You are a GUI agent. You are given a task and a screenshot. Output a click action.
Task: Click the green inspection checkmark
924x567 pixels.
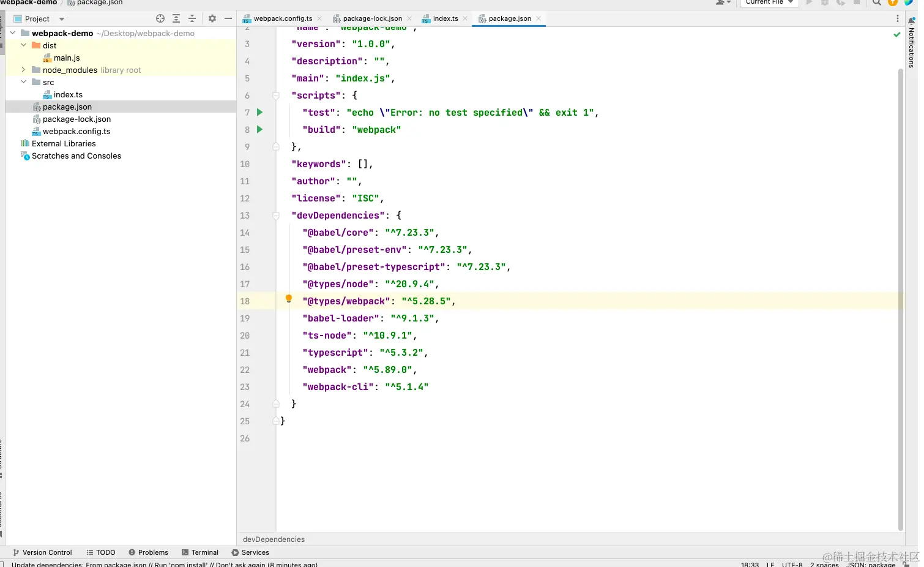pos(897,34)
